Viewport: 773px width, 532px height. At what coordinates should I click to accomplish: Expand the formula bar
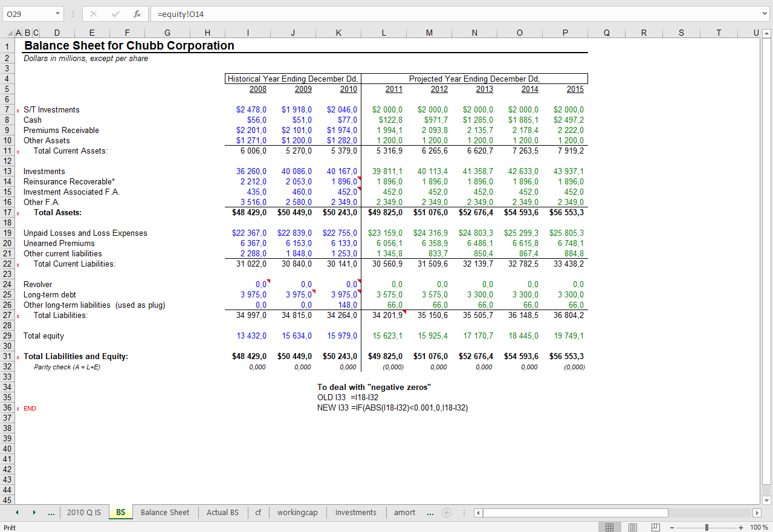click(x=766, y=13)
